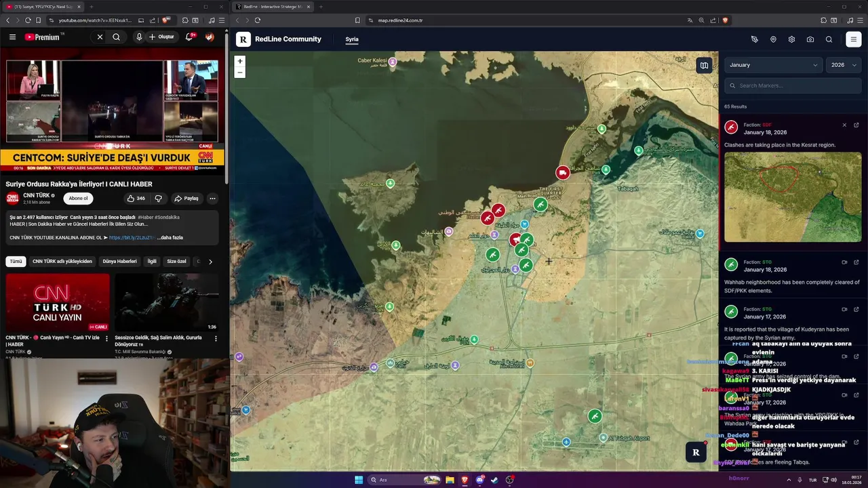Like the video showing 346 likes
The width and height of the screenshot is (868, 488).
[x=136, y=199]
